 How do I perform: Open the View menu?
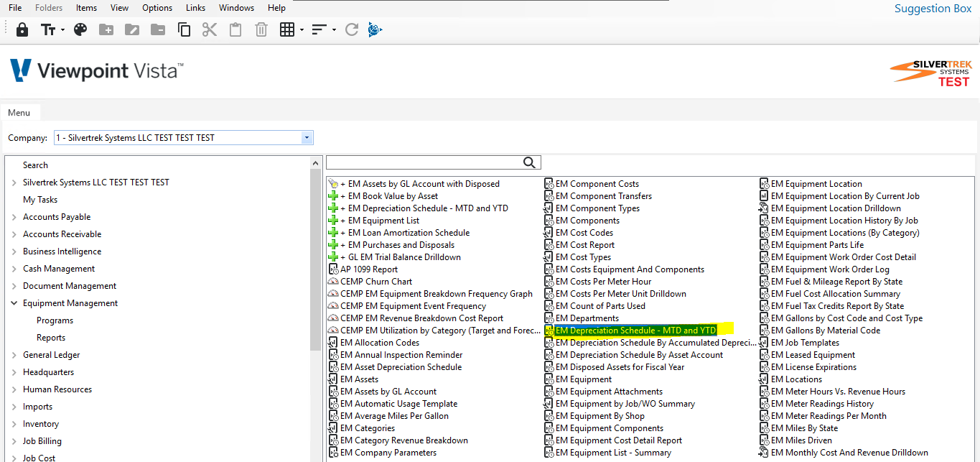[120, 8]
